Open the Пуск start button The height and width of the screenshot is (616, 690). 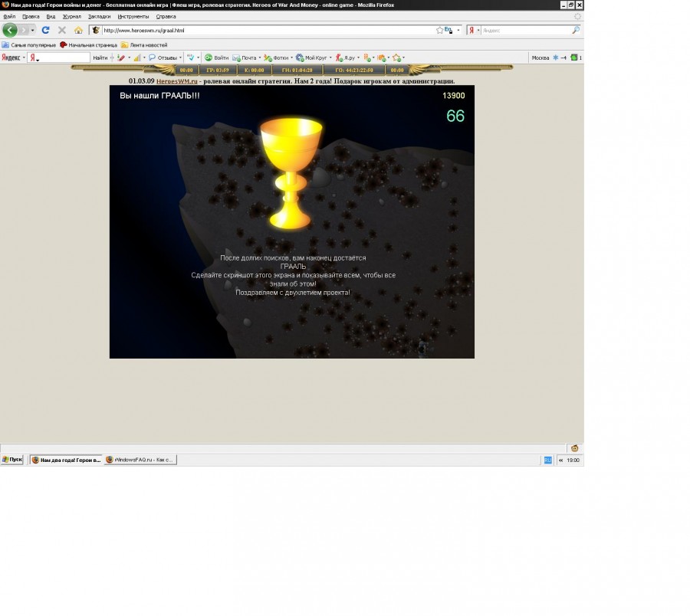(11, 460)
